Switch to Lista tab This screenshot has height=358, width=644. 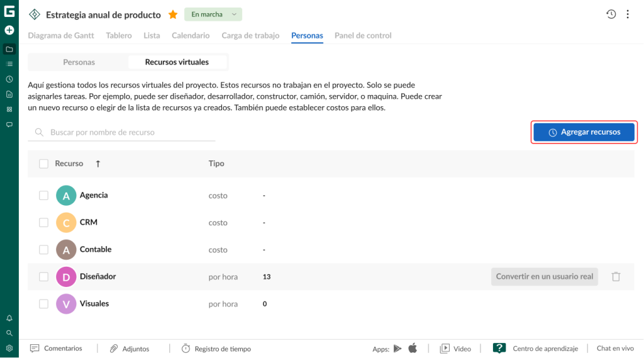coord(152,35)
